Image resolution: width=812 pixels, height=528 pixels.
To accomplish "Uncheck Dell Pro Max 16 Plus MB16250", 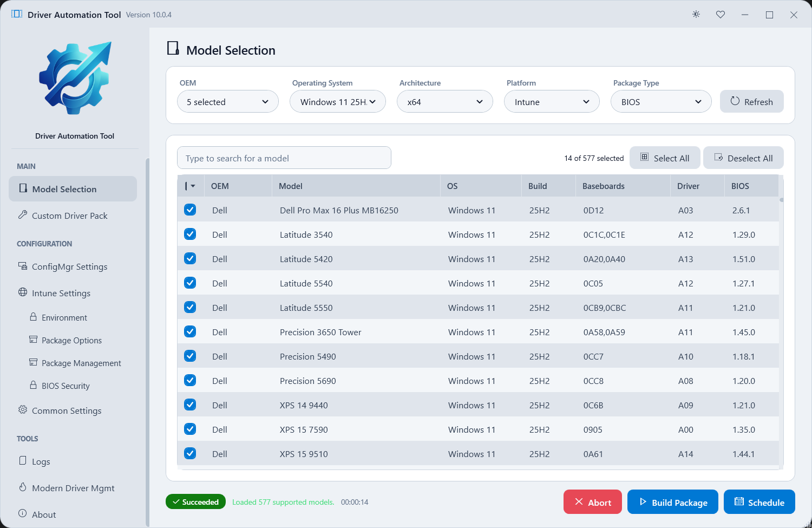I will (190, 210).
